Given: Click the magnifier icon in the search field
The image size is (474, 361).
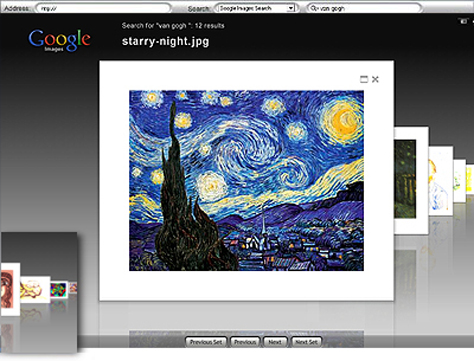Looking at the screenshot, I should click(x=314, y=8).
